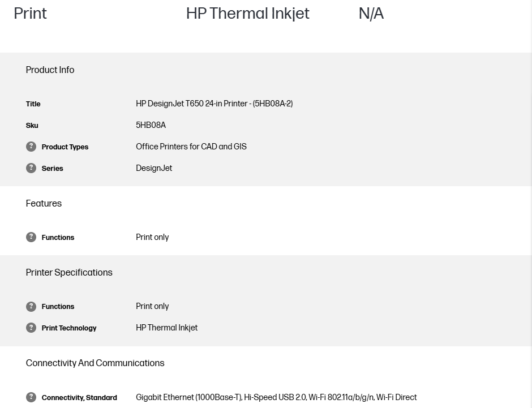
Task: Click the Print Technology help icon
Action: (31, 328)
